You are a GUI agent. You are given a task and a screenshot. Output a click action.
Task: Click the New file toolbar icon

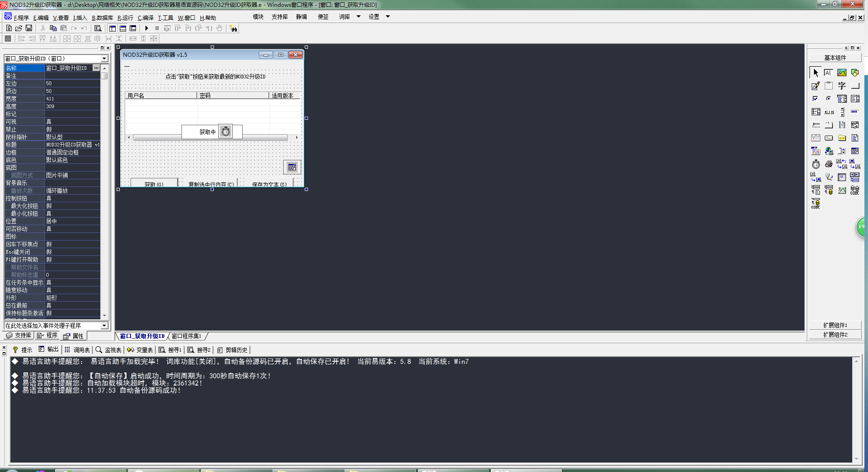tap(9, 28)
